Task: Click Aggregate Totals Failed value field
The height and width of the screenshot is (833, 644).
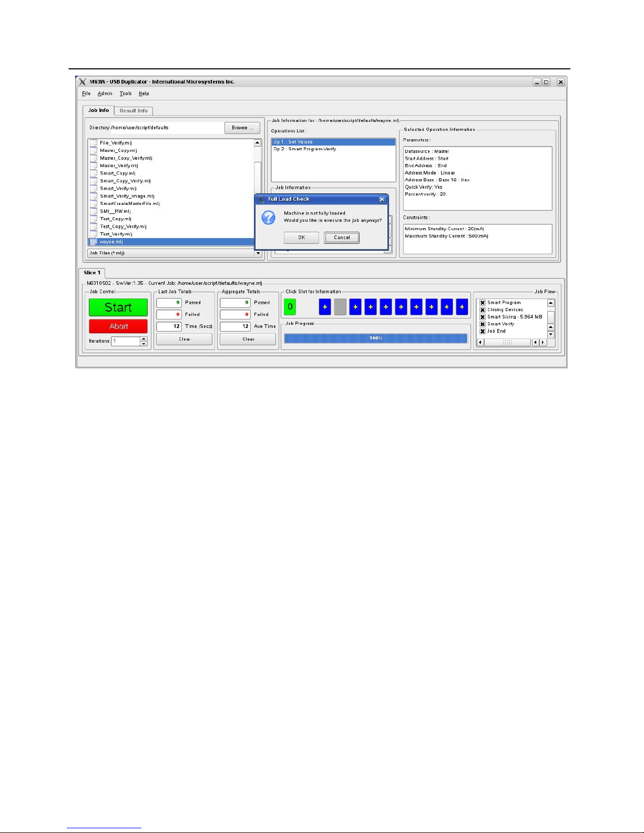Action: click(235, 314)
